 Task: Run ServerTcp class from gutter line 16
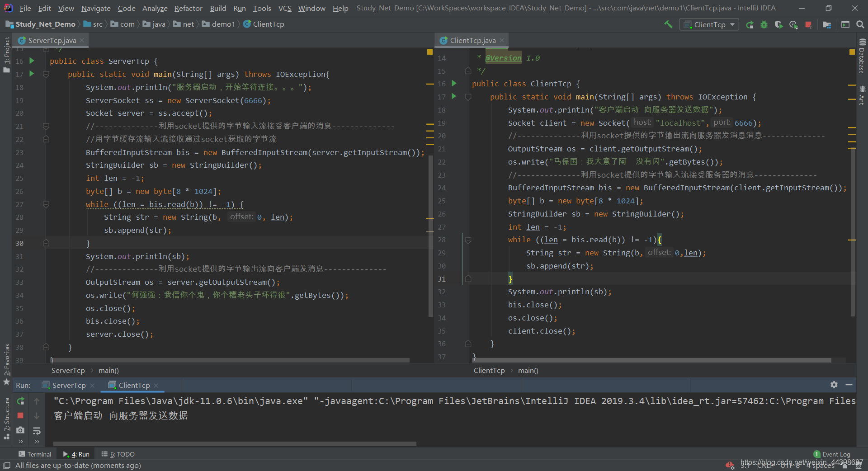32,61
